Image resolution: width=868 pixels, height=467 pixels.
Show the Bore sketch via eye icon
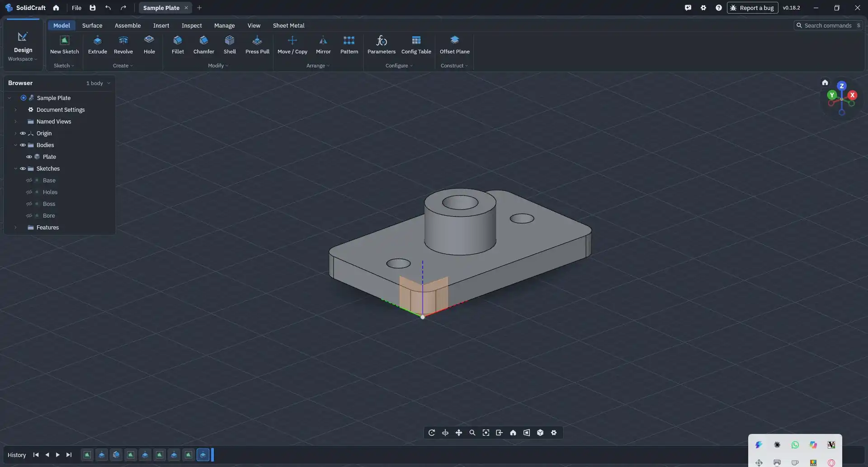point(29,216)
